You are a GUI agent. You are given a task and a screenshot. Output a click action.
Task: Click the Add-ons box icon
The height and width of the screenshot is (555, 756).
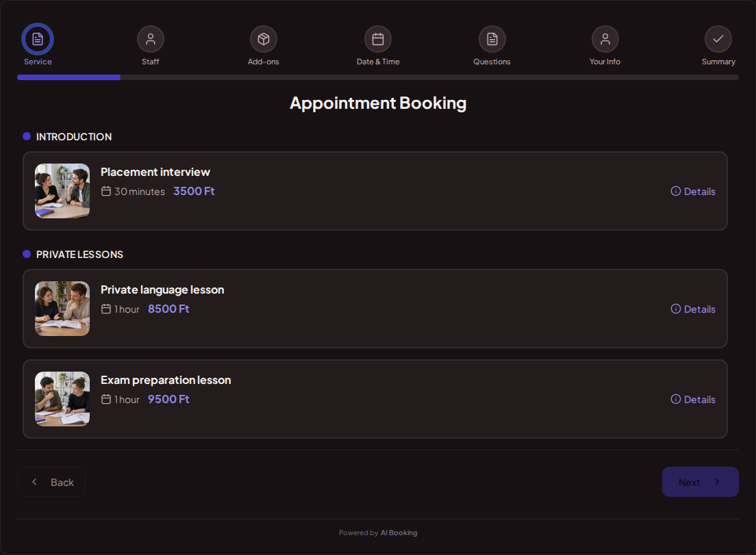point(263,39)
